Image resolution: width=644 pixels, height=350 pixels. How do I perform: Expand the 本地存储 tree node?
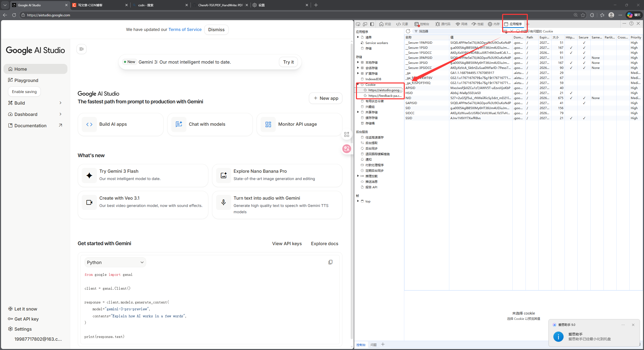click(x=358, y=62)
